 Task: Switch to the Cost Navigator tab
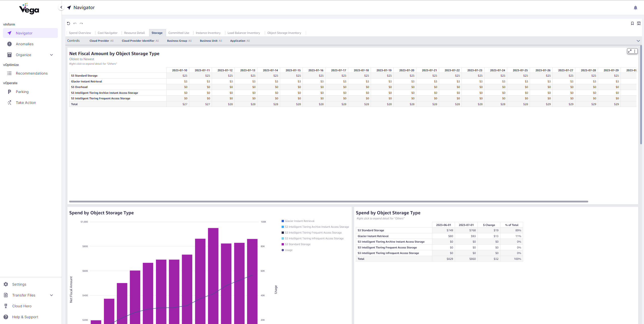coord(108,33)
